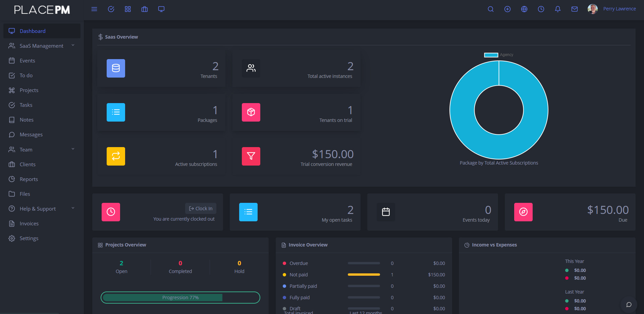This screenshot has width=644, height=314.
Task: Open Perry Lawrence profile menu
Action: click(x=612, y=9)
